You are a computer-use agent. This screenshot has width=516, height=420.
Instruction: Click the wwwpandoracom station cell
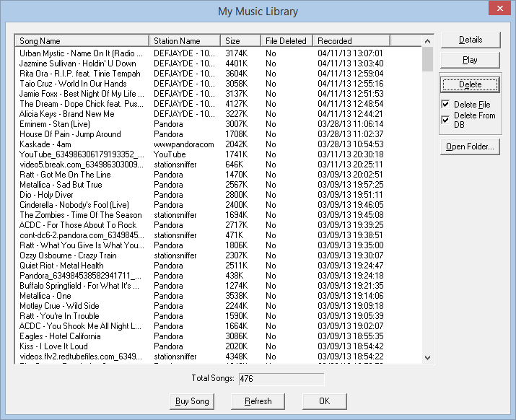(183, 144)
